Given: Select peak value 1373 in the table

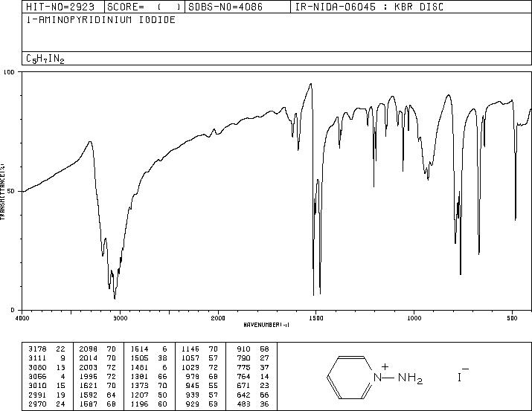Looking at the screenshot, I should 139,386.
